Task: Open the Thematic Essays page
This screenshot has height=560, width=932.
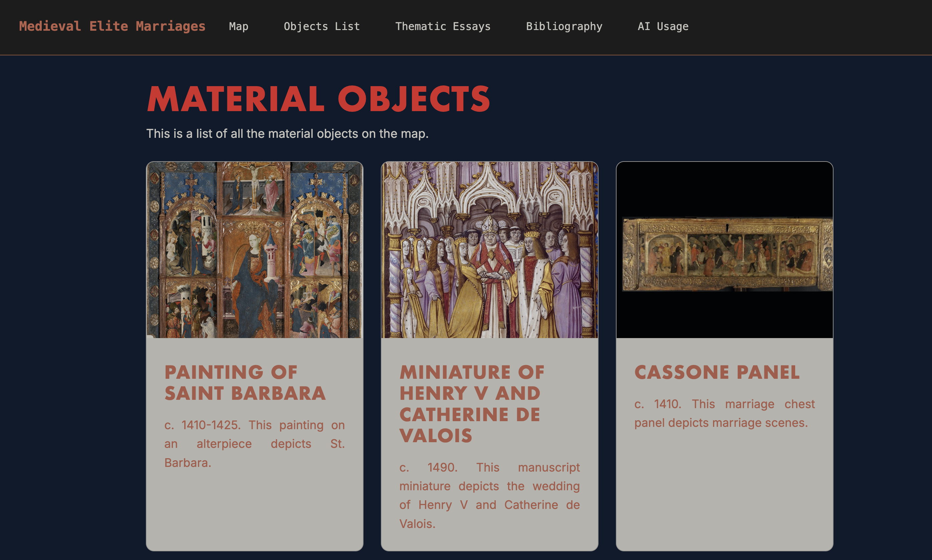Action: click(443, 26)
